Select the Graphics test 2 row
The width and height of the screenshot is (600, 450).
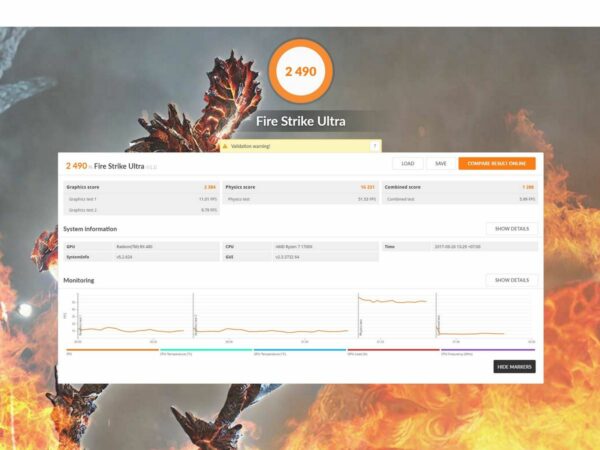(x=141, y=210)
